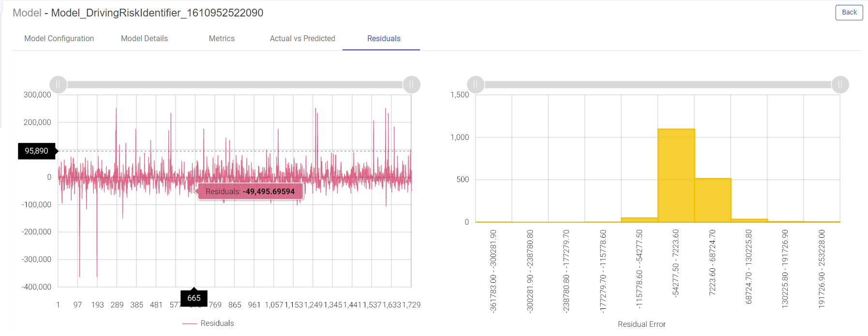Click the -177279.70 - -115778.60 bin label
This screenshot has width=868, height=336.
603,271
